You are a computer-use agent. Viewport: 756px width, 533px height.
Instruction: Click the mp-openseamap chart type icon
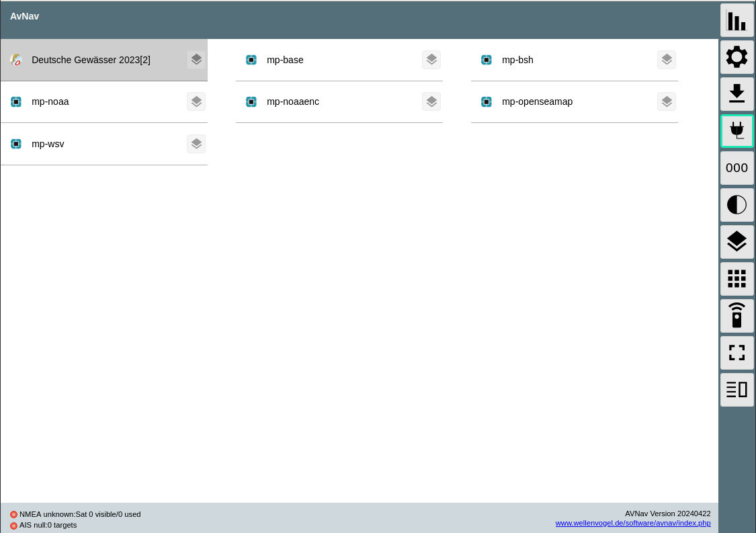[x=487, y=101]
